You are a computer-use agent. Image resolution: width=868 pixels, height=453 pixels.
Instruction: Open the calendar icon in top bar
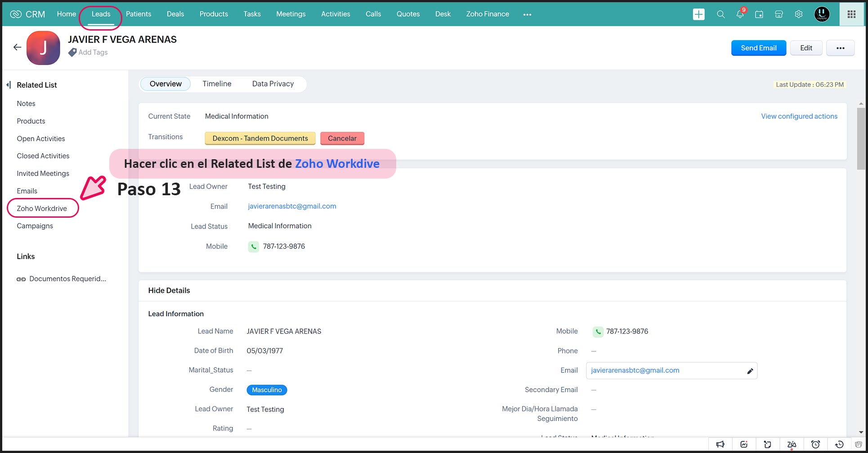click(x=759, y=14)
